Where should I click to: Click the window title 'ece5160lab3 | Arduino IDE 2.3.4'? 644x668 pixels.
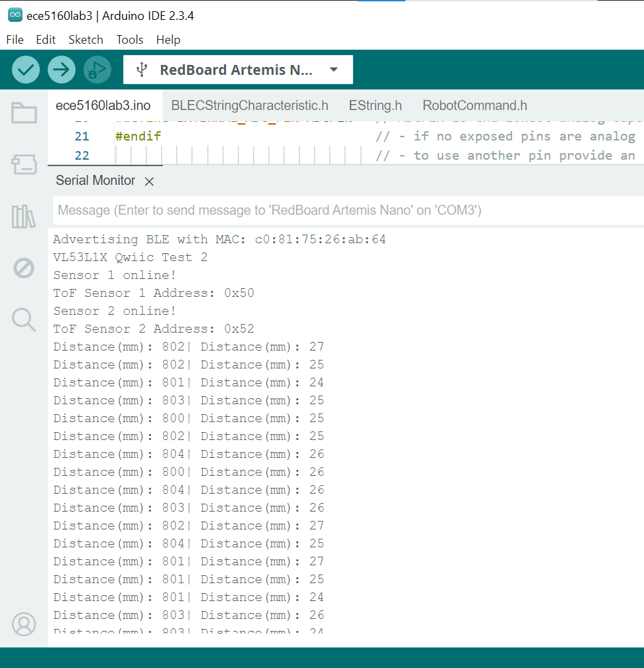[x=110, y=16]
